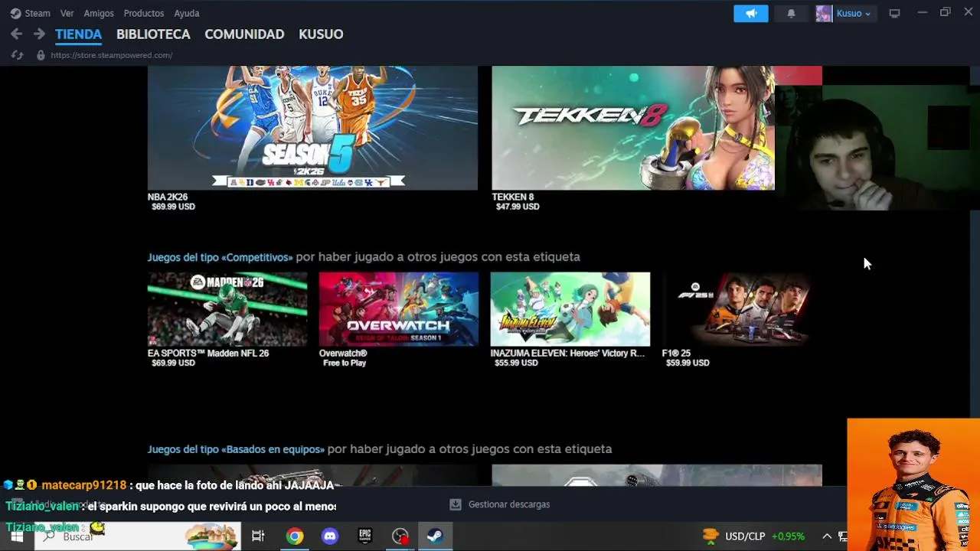Go back with the left arrow

point(16,34)
